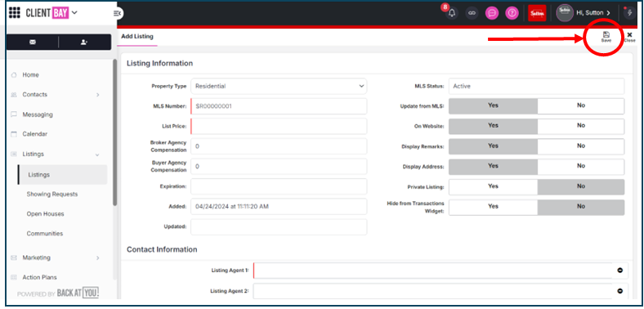Open Communities

click(45, 234)
